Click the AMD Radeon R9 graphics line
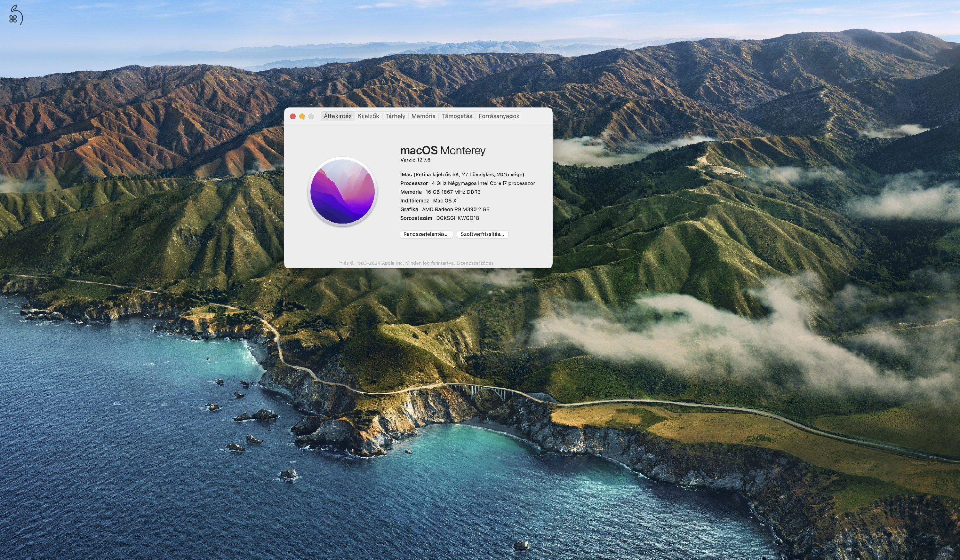The image size is (960, 560). [x=444, y=209]
